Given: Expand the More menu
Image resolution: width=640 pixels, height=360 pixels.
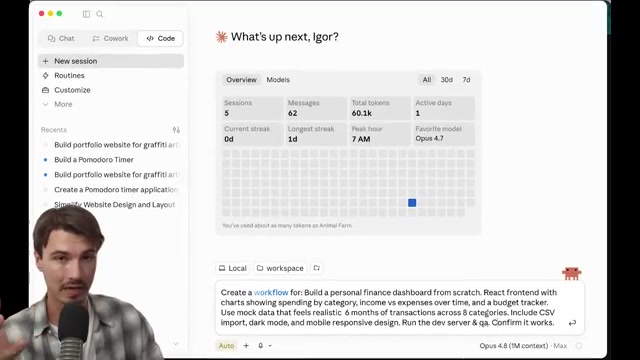Looking at the screenshot, I should (x=58, y=104).
